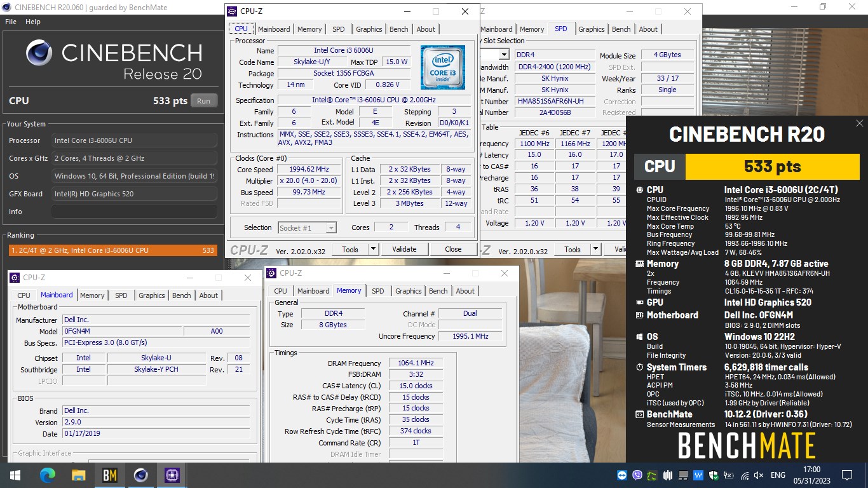Open Viber from the system tray

coord(637,475)
